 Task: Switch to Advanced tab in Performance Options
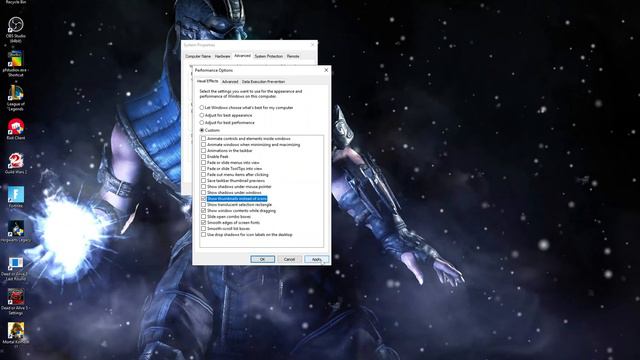pos(230,82)
